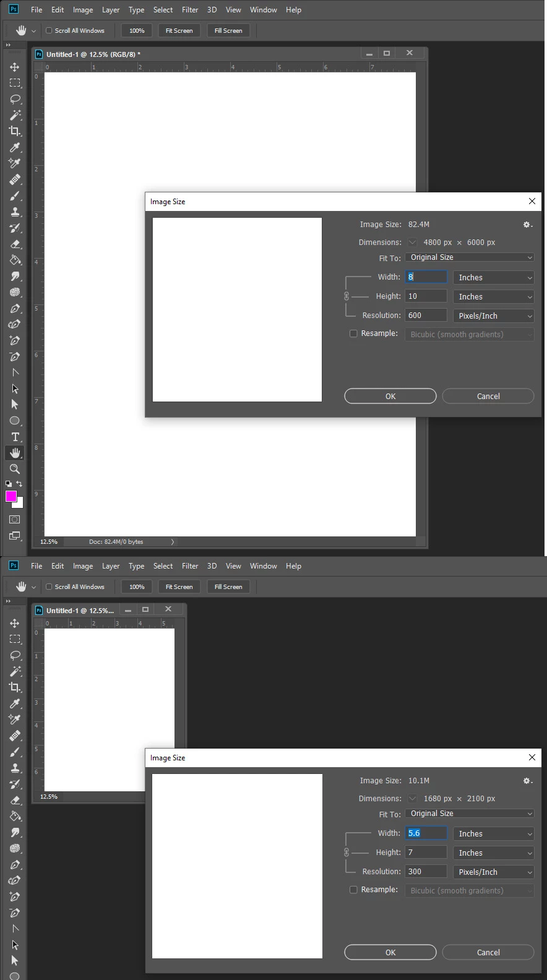Click Cancel in the 82.4M Image Size dialog
Image resolution: width=547 pixels, height=980 pixels.
click(488, 396)
